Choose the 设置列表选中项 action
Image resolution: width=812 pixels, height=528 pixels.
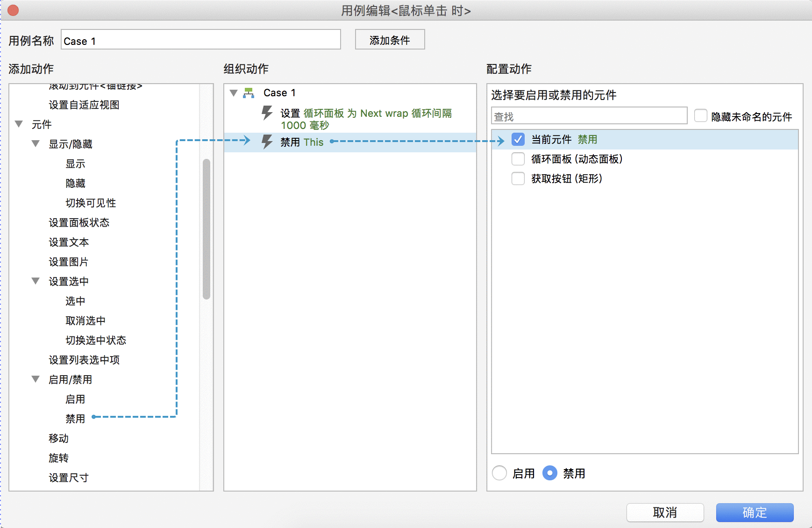coord(84,360)
